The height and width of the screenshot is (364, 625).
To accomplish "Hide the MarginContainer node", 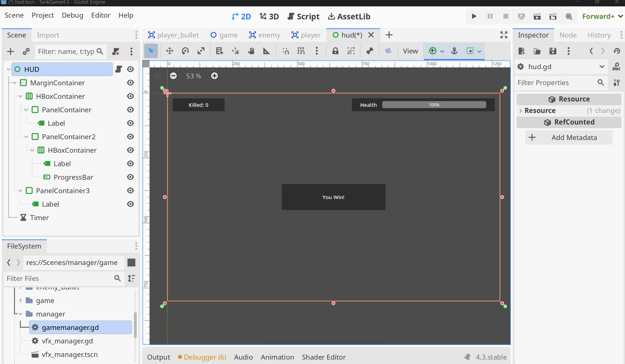I will click(130, 83).
